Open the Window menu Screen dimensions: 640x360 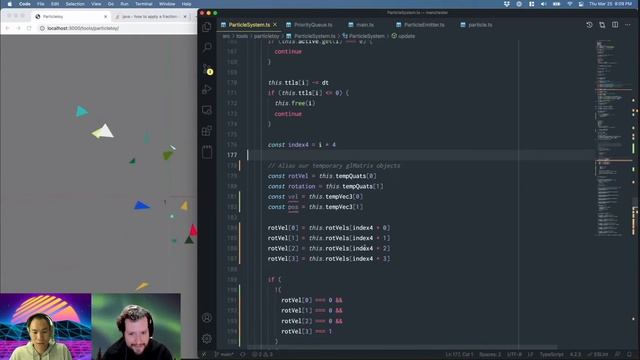(167, 4)
